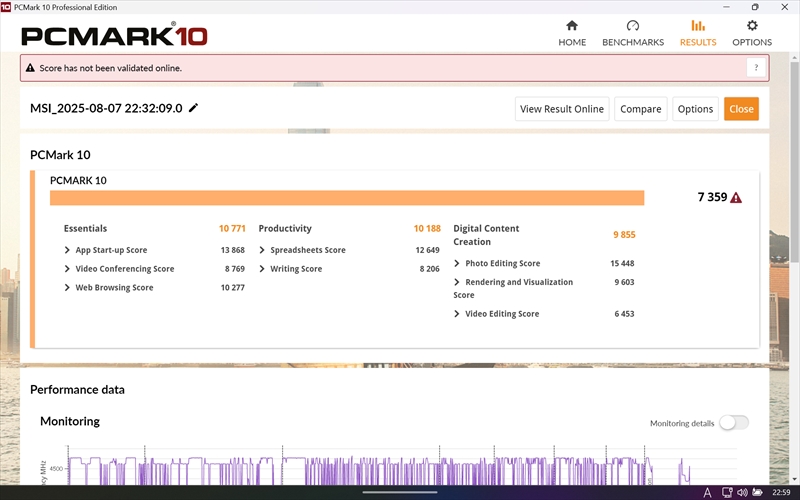Click 'Score has not been validated online' text
The width and height of the screenshot is (800, 500).
tap(111, 68)
